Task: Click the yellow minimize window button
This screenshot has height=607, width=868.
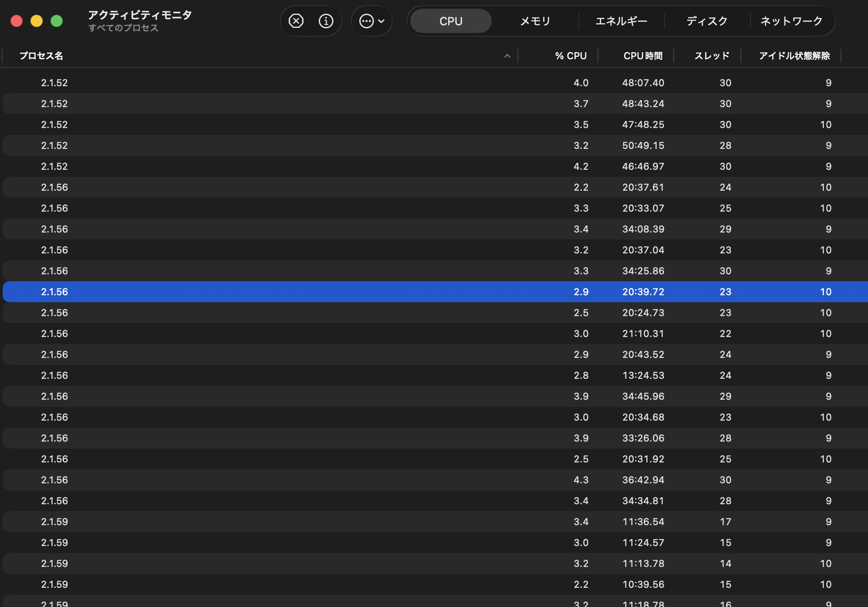Action: click(37, 21)
